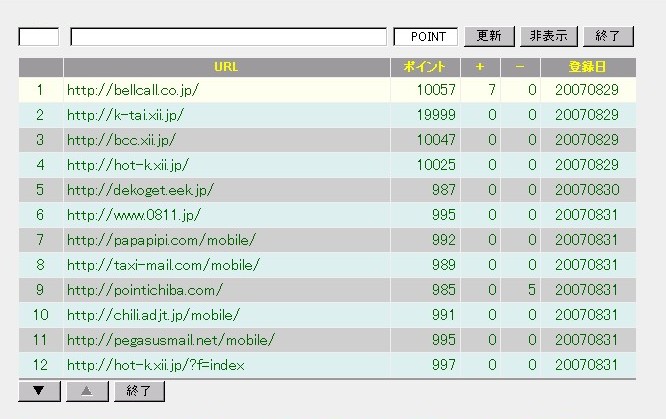The image size is (666, 419).
Task: Click row number 10
Action: pos(40,315)
